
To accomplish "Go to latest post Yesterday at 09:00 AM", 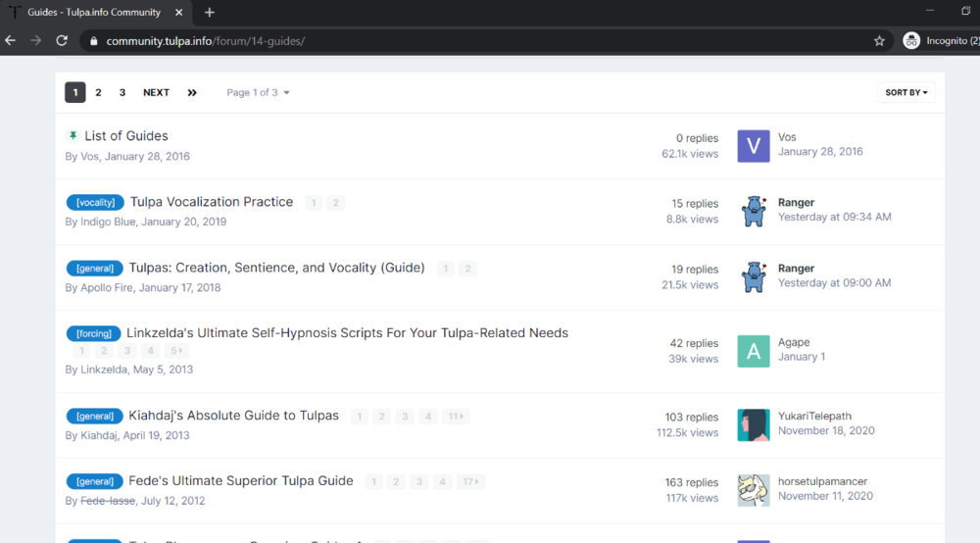I will tap(834, 282).
